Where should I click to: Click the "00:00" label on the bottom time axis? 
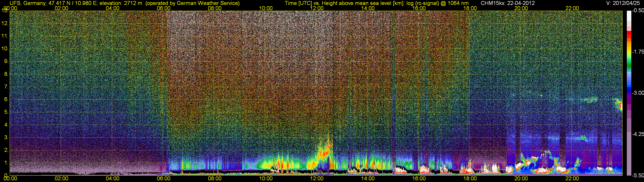[x=11, y=179]
